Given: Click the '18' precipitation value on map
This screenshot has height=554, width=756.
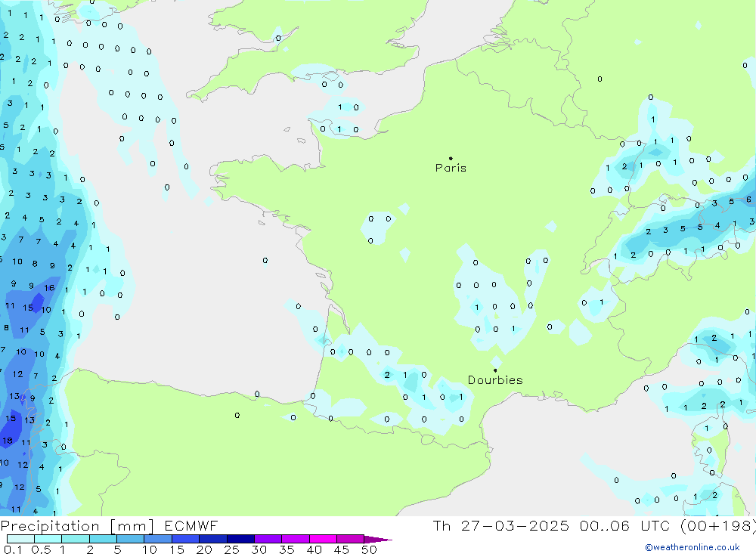Looking at the screenshot, I should 8,440.
